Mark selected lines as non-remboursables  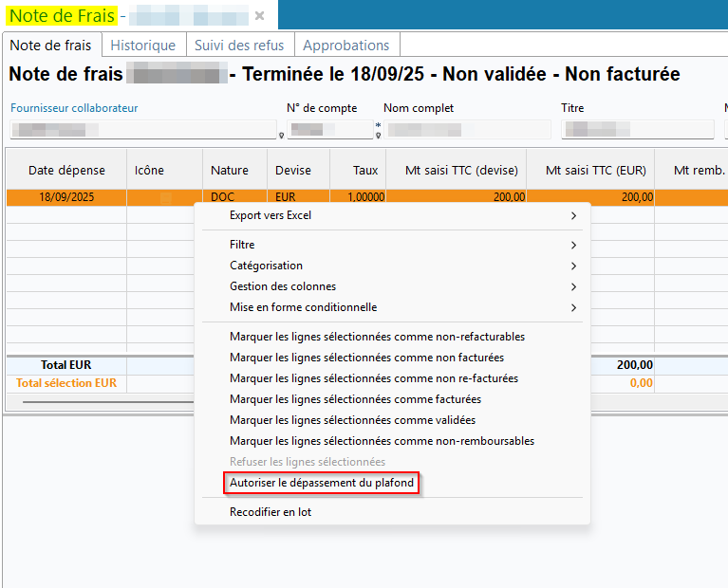tap(382, 441)
